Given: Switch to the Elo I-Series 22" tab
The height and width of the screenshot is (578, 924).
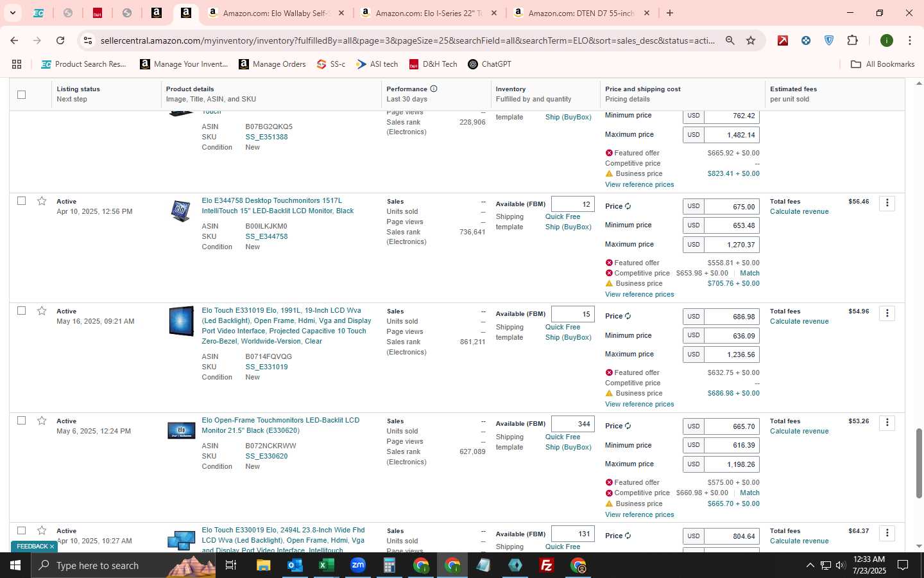Looking at the screenshot, I should [429, 13].
